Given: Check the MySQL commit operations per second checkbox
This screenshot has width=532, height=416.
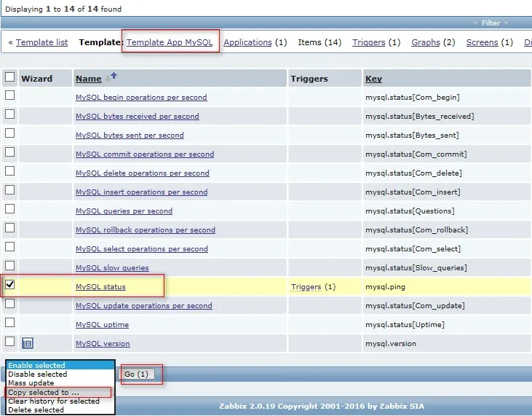Looking at the screenshot, I should coord(10,152).
